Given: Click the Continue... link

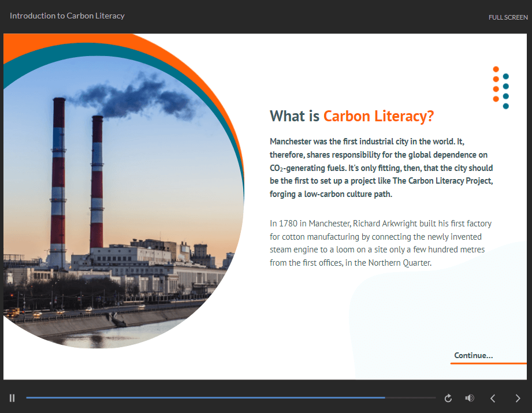Looking at the screenshot, I should coord(473,356).
